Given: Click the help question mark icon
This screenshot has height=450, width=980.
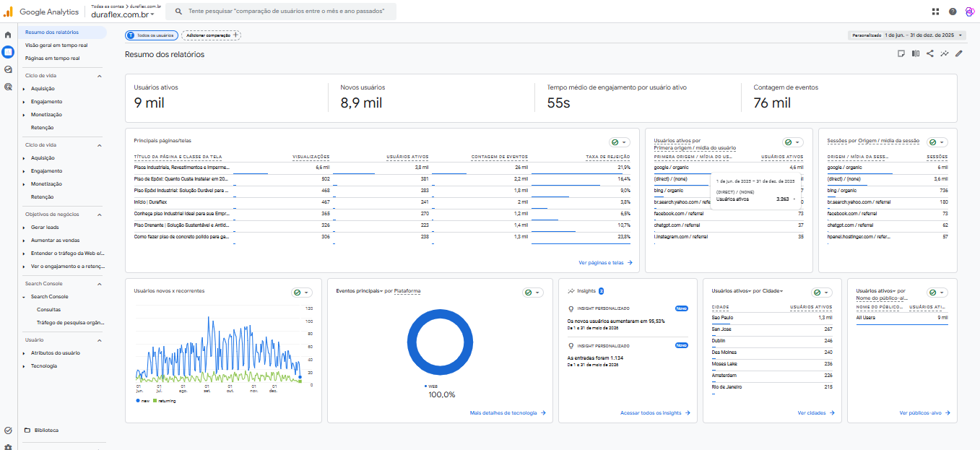Looking at the screenshot, I should point(953,12).
